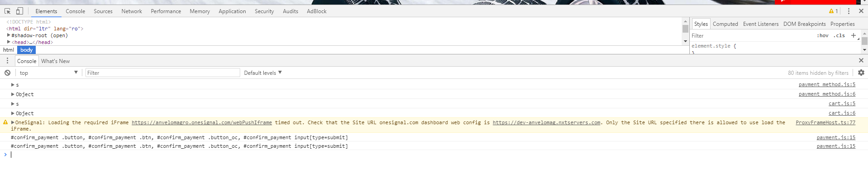Select the body breadcrumb
Image resolution: width=868 pixels, height=175 pixels.
tap(26, 50)
